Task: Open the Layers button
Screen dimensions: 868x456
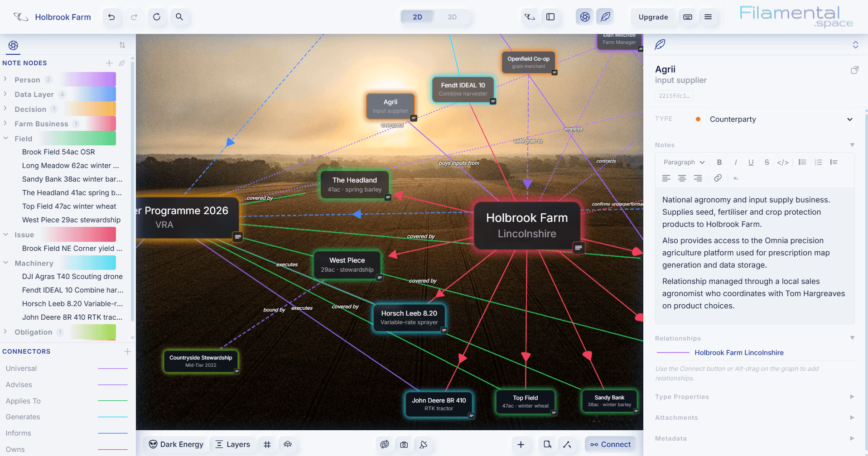Action: 233,445
